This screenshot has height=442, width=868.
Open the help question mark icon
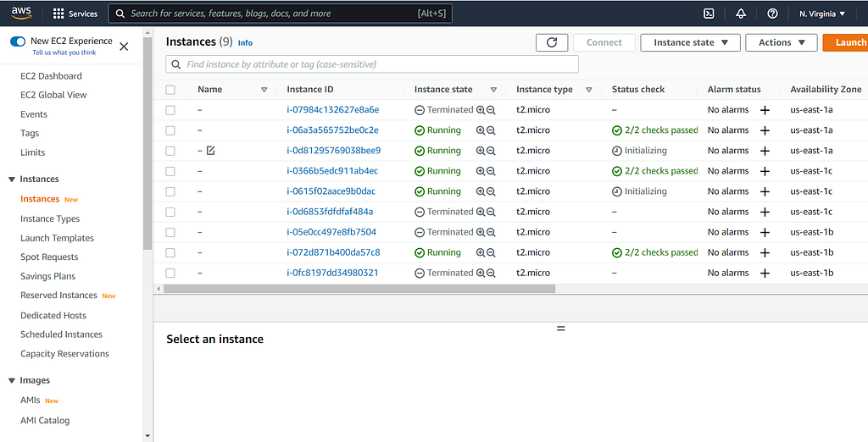[x=772, y=14]
